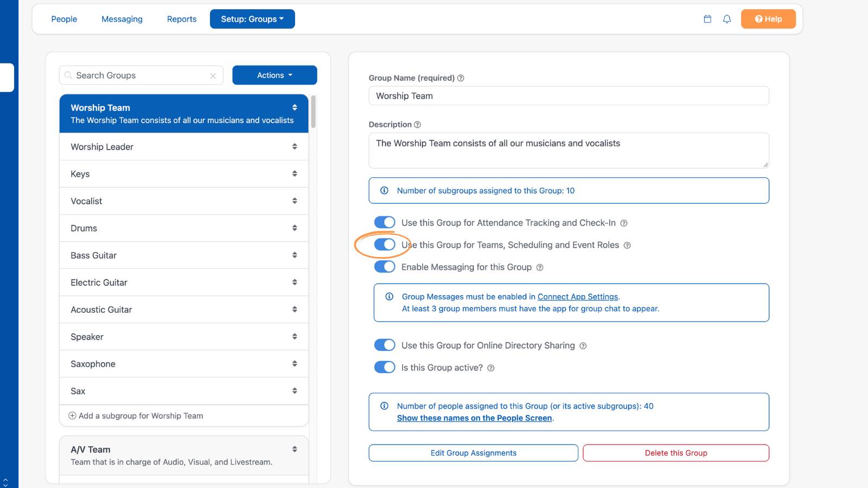The image size is (868, 488).
Task: Open notifications bell icon
Action: tap(727, 19)
